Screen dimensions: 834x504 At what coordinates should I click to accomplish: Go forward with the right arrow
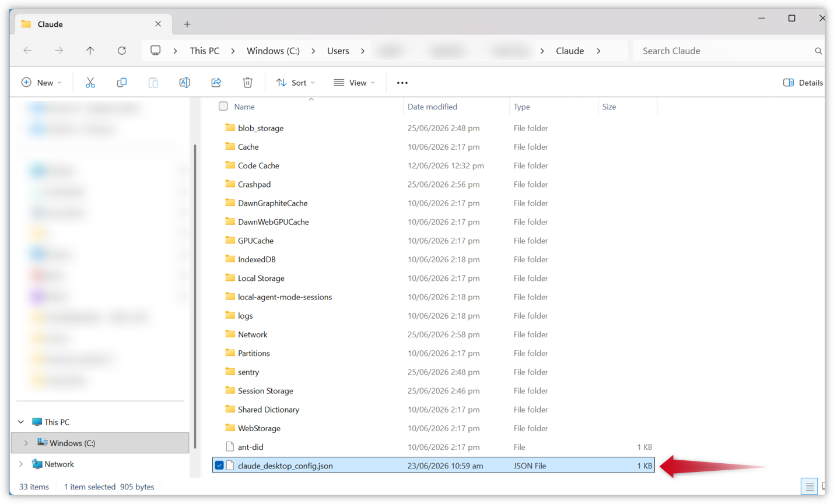click(59, 51)
